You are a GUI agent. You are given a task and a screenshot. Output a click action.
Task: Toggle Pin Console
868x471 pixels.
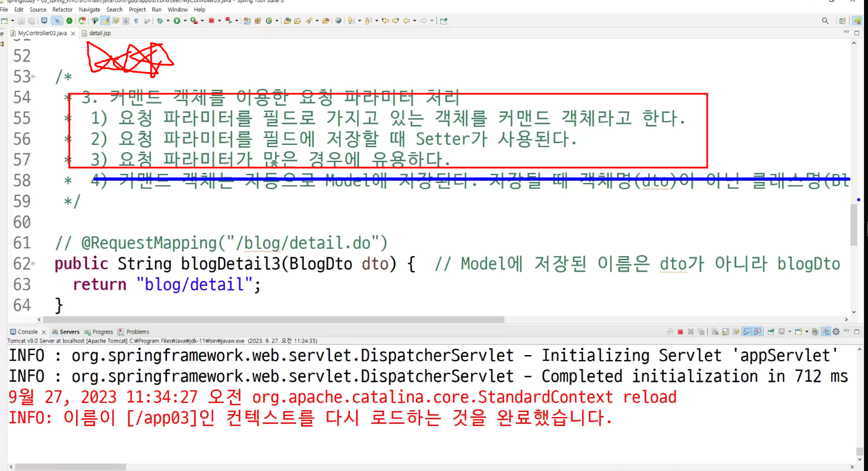[x=770, y=332]
